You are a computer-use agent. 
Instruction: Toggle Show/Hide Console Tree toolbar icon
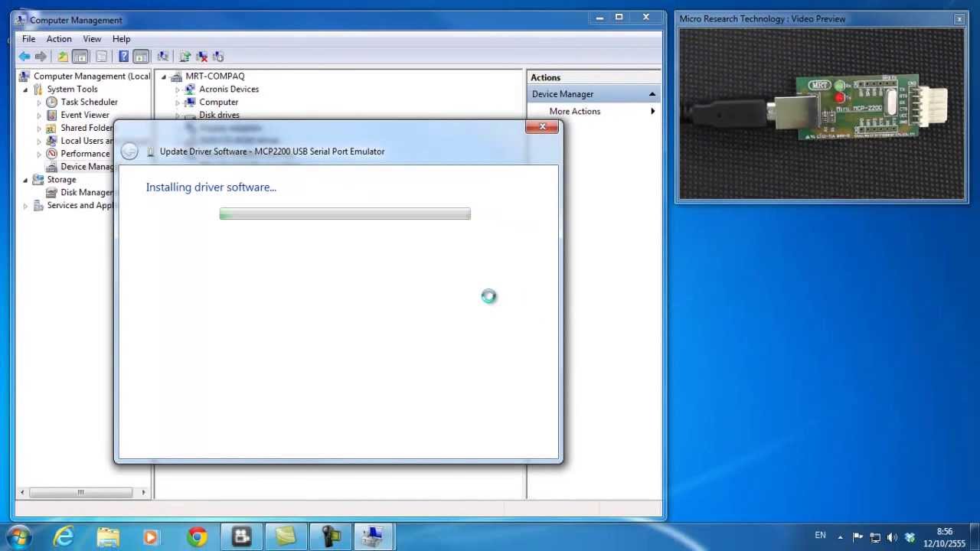(x=80, y=57)
